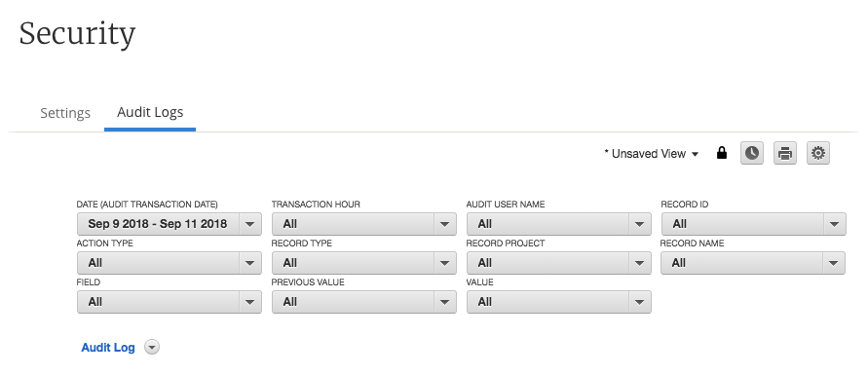
Task: Open the Value filter dropdown
Action: click(x=559, y=302)
